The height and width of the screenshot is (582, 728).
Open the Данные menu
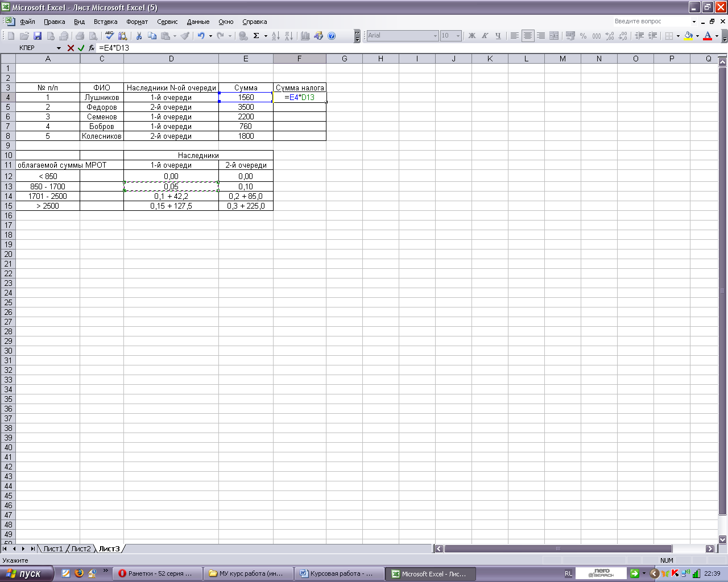click(198, 22)
